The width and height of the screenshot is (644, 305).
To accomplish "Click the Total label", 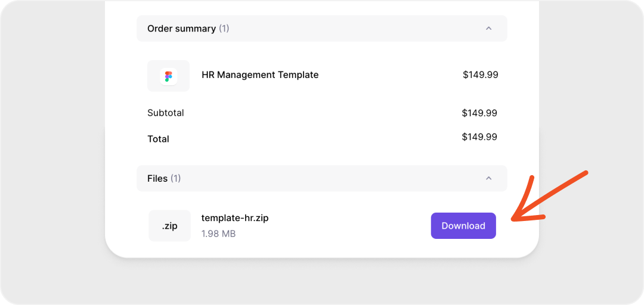I will pyautogui.click(x=159, y=139).
